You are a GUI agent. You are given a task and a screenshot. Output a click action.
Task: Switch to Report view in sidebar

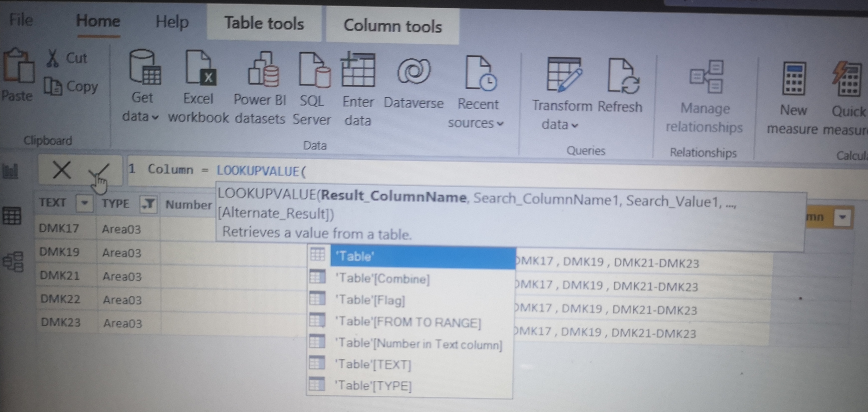[11, 171]
